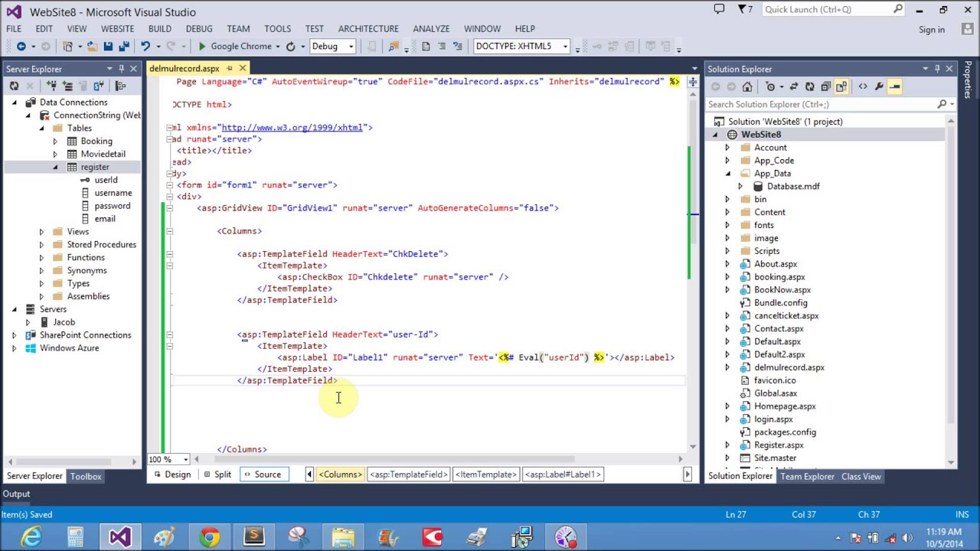
Task: Open the collapsed Properties side tab
Action: coord(969,80)
